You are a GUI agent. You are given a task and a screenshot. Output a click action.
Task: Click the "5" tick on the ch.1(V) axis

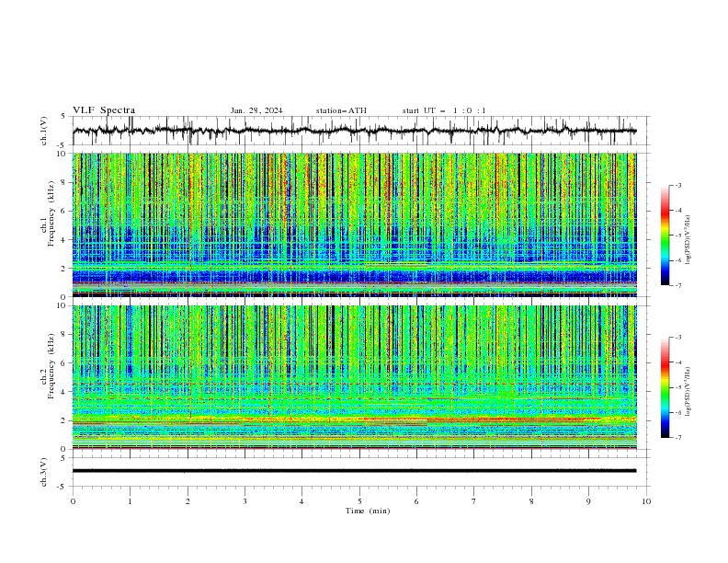(x=63, y=117)
